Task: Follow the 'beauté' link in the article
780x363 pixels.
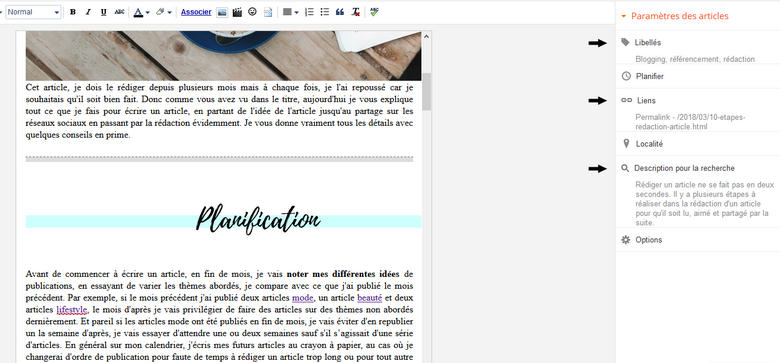Action: coord(370,298)
